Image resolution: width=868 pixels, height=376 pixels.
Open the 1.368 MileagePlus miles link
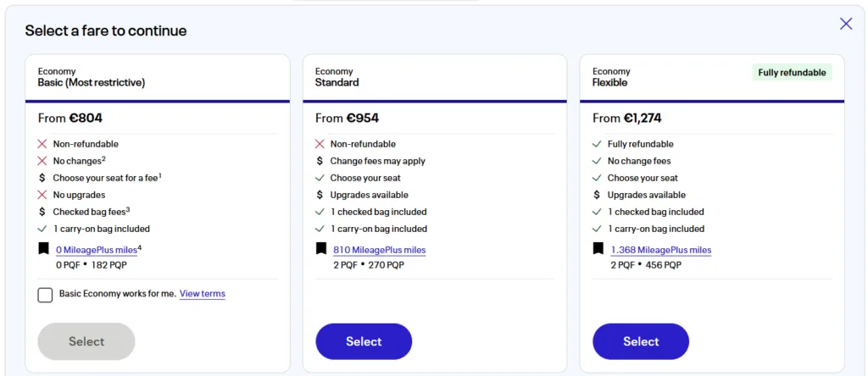click(661, 250)
